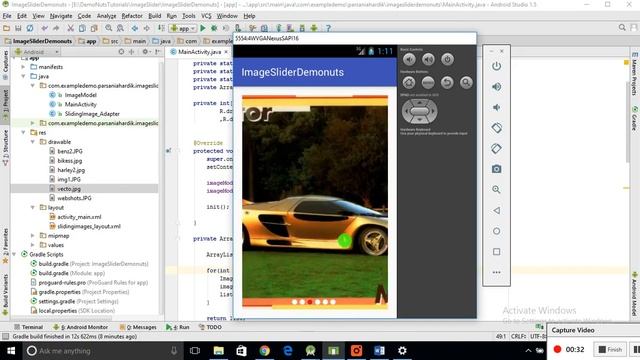Click hardware Back button in emulator skin
This screenshot has height=360, width=640.
point(447,82)
